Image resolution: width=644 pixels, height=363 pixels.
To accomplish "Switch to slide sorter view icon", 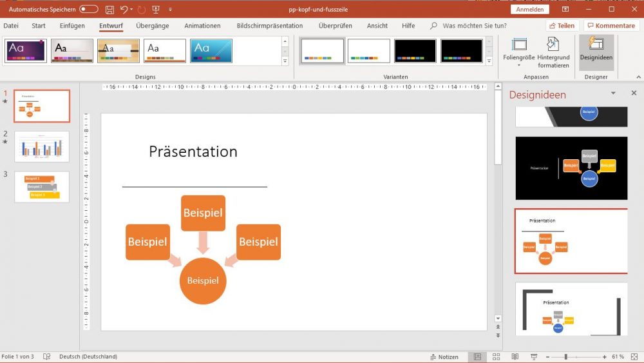I will (496, 357).
